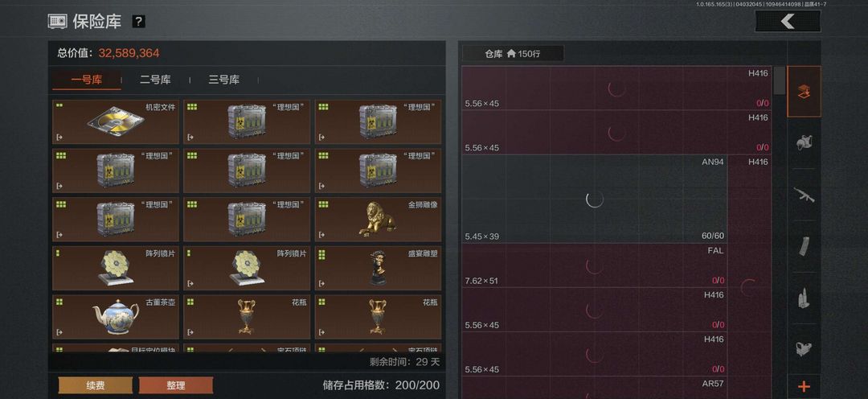Select the 一号库 tab
This screenshot has height=399, width=868.
[86, 80]
